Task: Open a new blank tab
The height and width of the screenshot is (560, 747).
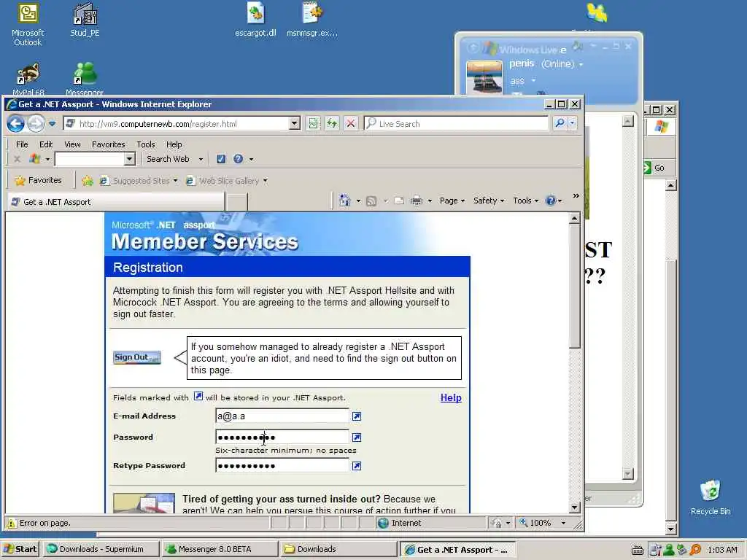Action: click(236, 202)
